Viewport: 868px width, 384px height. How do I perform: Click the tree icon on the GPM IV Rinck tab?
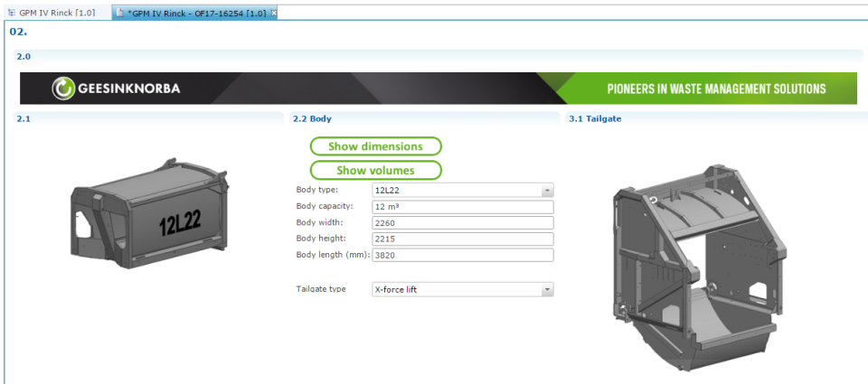tap(12, 13)
